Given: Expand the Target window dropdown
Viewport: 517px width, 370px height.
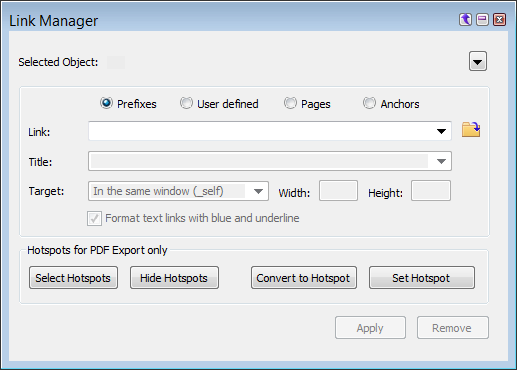Looking at the screenshot, I should tap(258, 191).
